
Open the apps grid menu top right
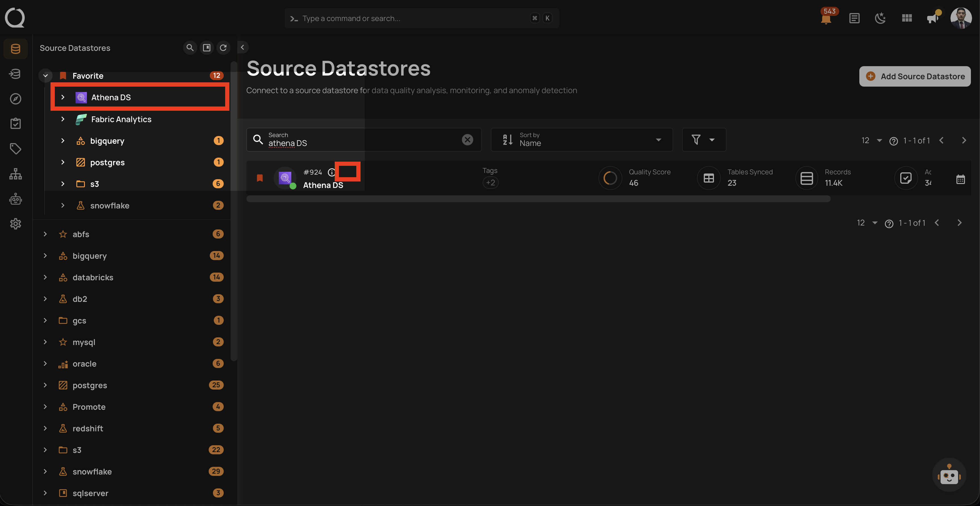906,18
